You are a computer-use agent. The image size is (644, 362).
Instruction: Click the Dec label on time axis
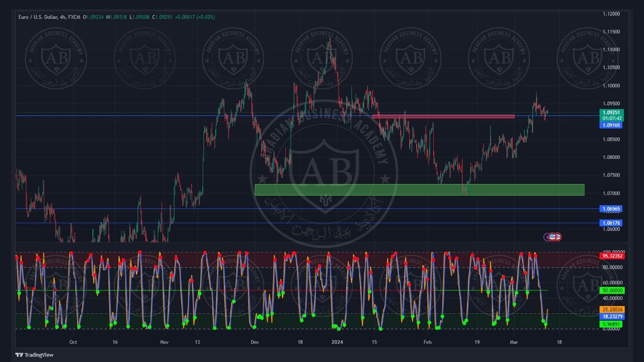(255, 342)
